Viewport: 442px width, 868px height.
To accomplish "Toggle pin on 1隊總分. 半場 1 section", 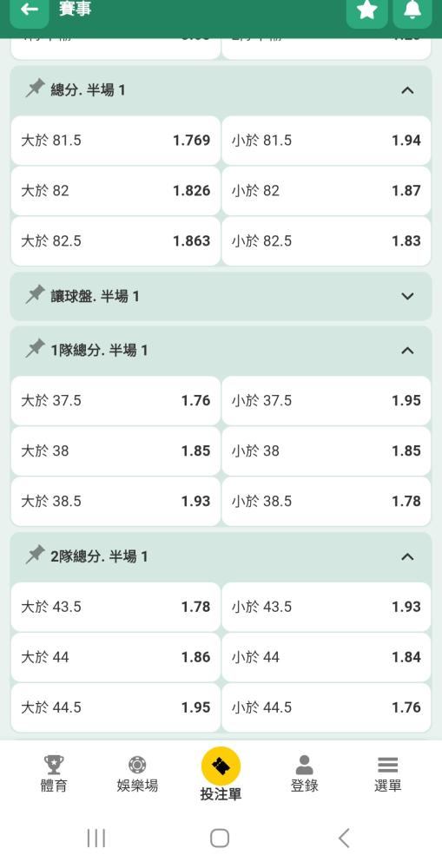I will pyautogui.click(x=35, y=349).
